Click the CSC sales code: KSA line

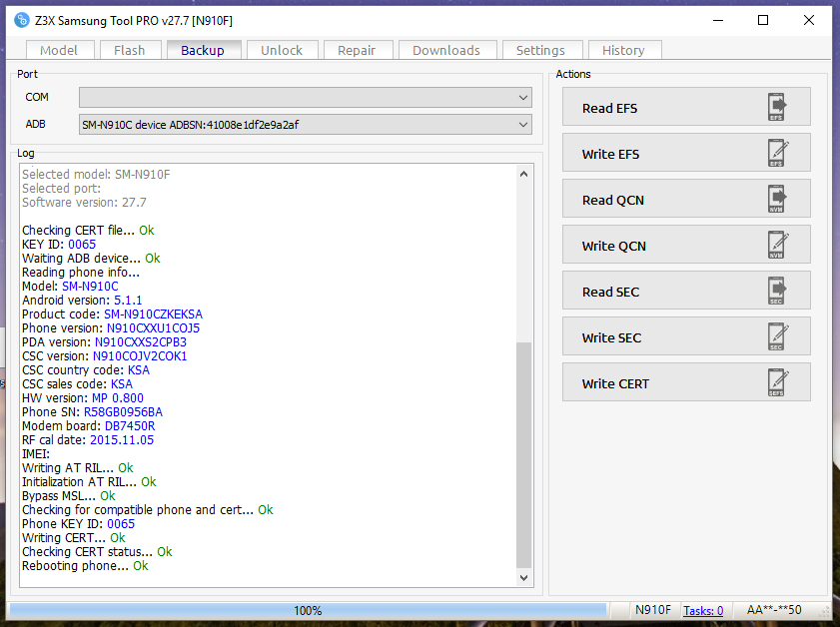click(77, 384)
